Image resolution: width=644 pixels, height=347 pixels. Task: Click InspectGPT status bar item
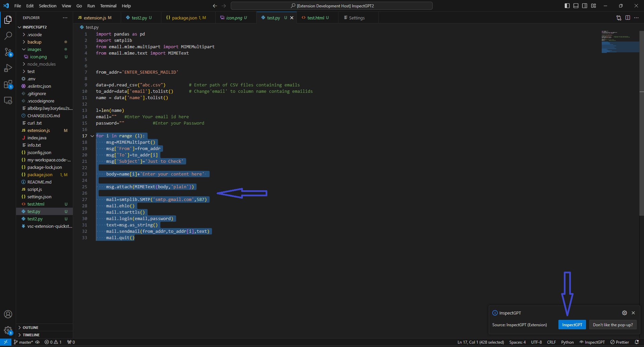tap(592, 342)
